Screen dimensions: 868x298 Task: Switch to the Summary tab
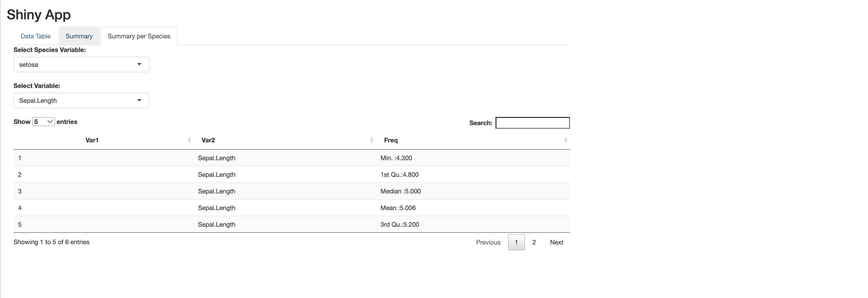coord(79,36)
